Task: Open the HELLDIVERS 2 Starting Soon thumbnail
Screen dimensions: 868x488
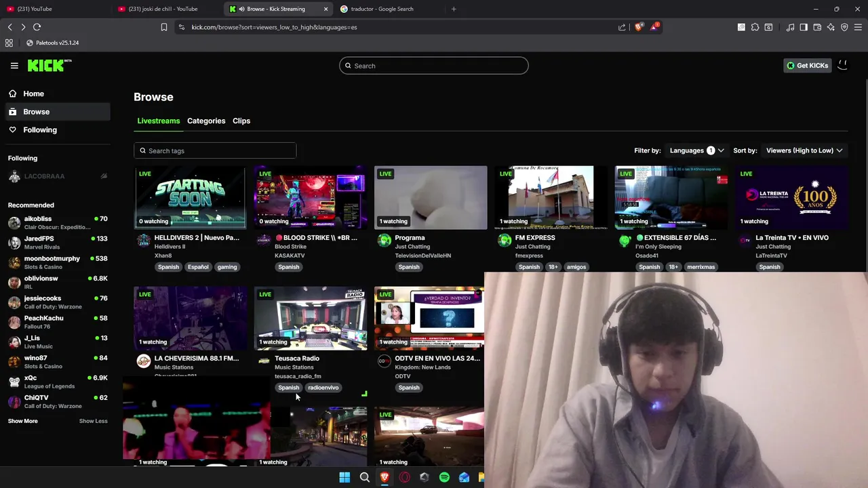Action: click(190, 197)
